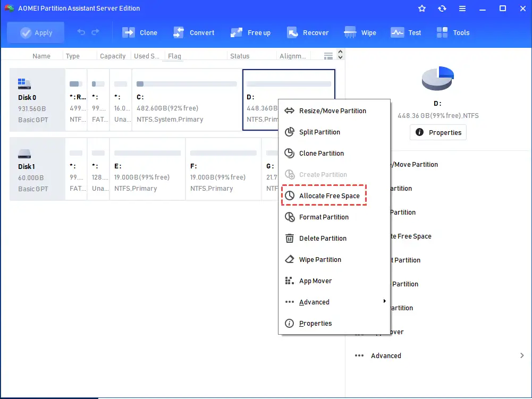The height and width of the screenshot is (399, 532).
Task: Click the Properties info icon in context menu
Action: tap(290, 324)
